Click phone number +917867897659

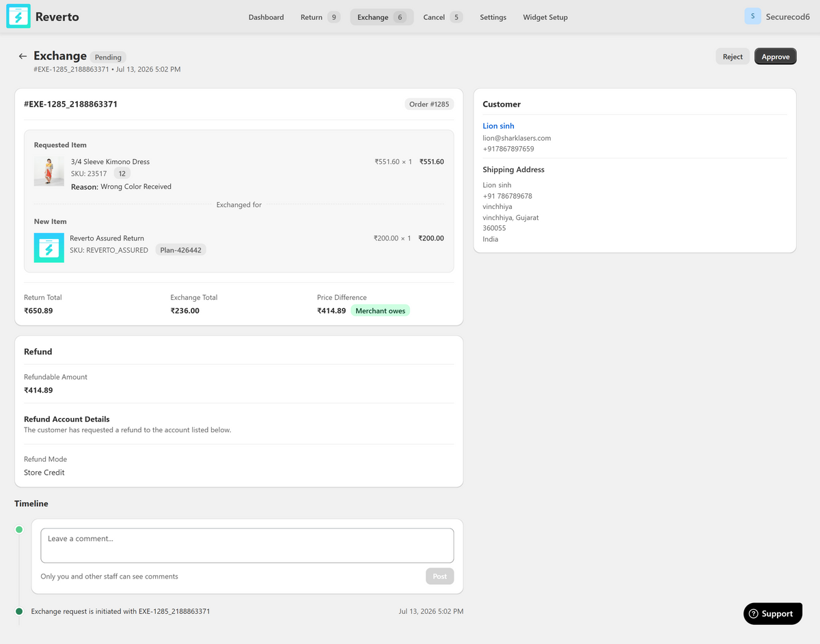coord(508,149)
